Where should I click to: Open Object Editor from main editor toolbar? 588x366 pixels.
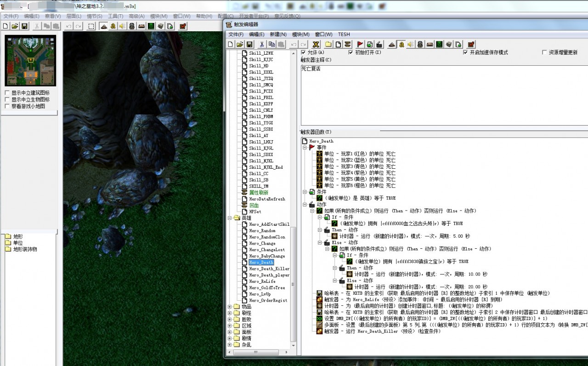pos(132,26)
